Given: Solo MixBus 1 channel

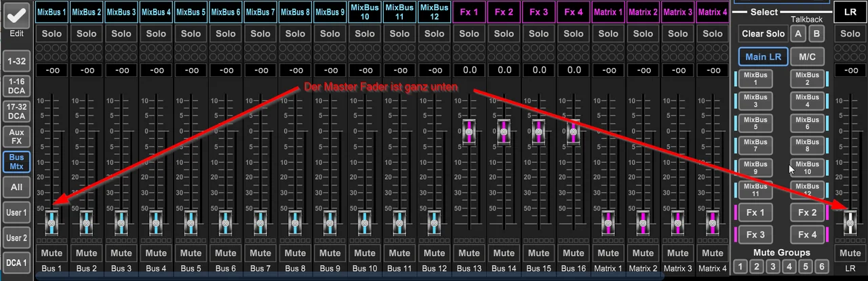Looking at the screenshot, I should [x=52, y=33].
